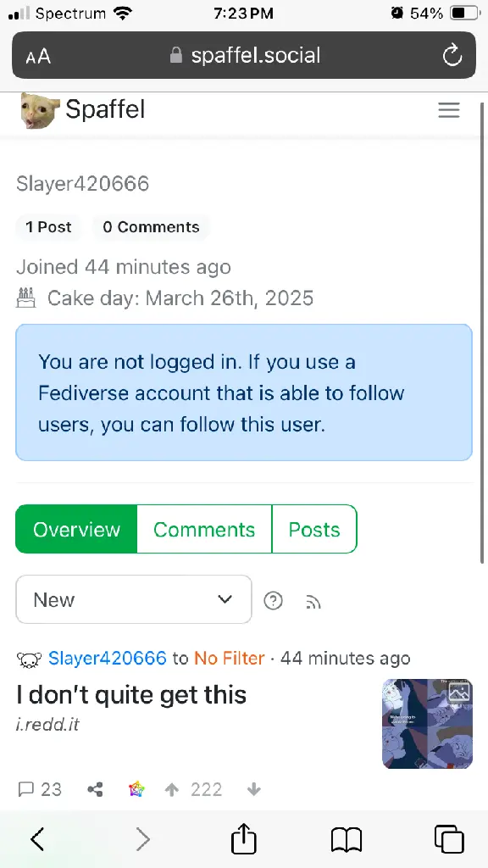Open the post's share icon

tap(95, 789)
